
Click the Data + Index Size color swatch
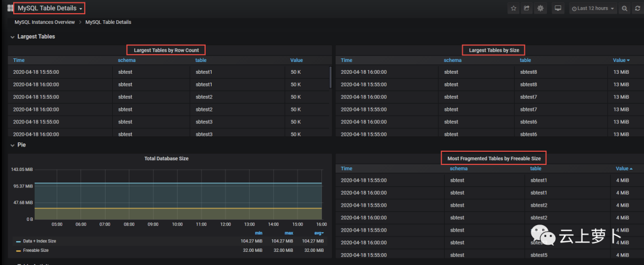tap(18, 242)
